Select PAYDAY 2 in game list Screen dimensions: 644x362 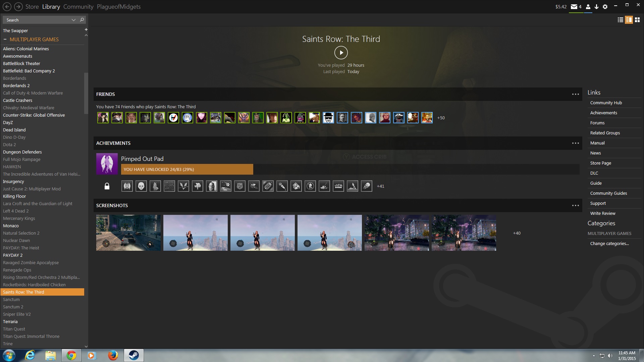click(42, 255)
